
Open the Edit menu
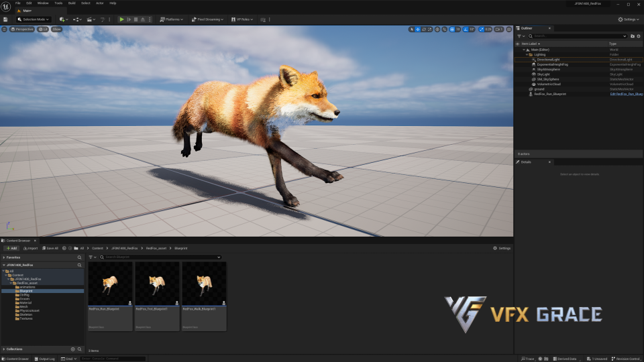coord(29,3)
